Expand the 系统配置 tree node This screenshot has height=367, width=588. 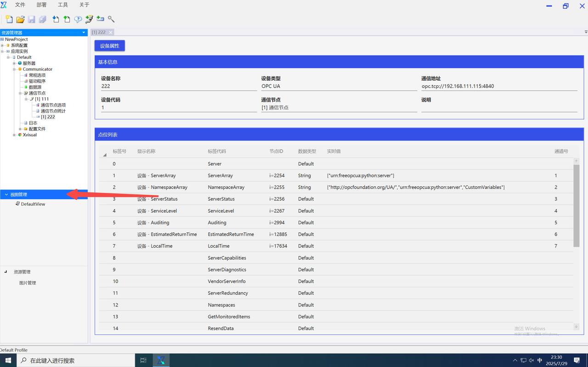click(2, 45)
